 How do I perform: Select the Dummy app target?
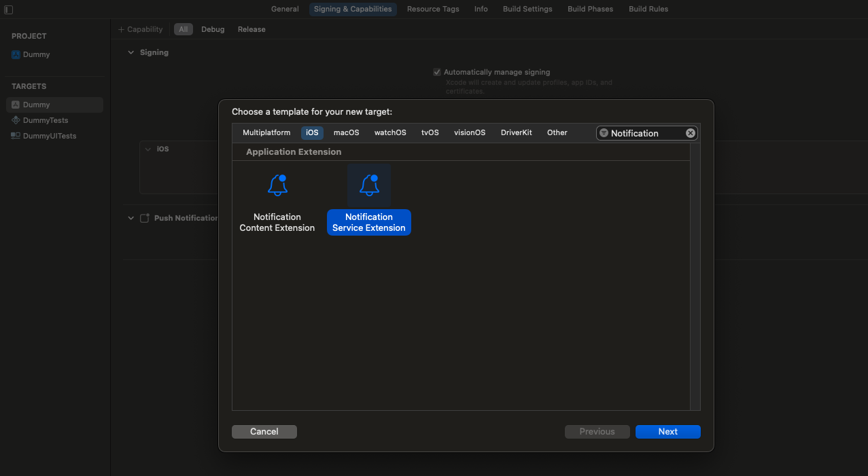point(55,105)
